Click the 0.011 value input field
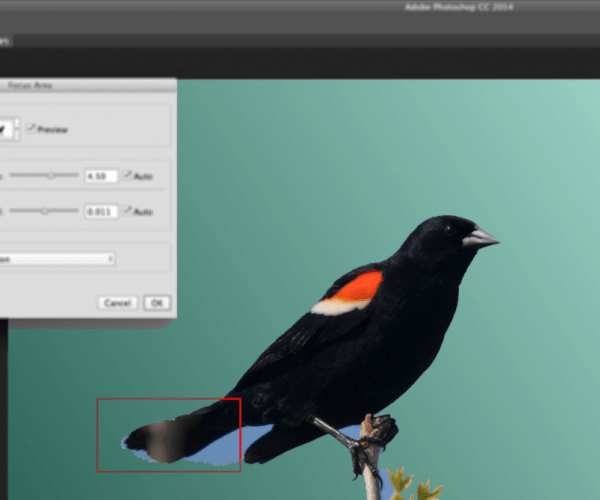Image resolution: width=600 pixels, height=500 pixels. 101,212
